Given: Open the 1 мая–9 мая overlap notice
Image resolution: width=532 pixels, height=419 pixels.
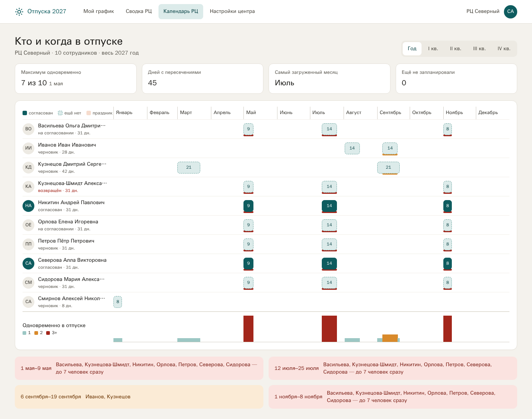Looking at the screenshot, I should pos(139,368).
